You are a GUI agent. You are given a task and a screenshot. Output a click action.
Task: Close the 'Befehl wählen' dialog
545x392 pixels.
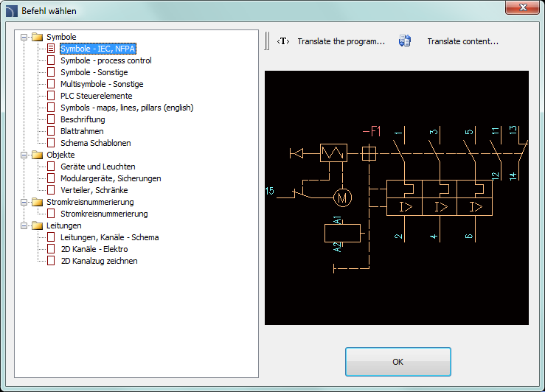click(523, 7)
